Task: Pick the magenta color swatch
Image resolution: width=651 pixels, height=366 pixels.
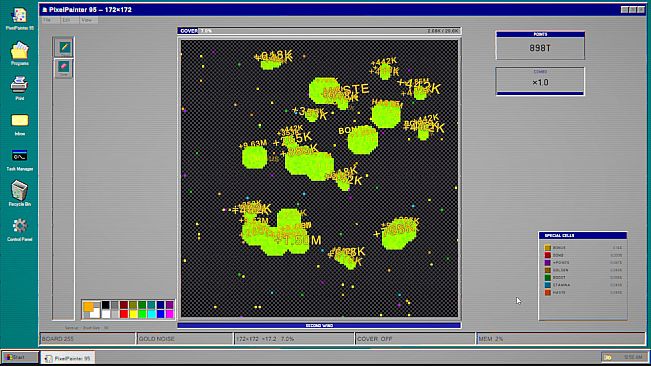Action: click(169, 314)
